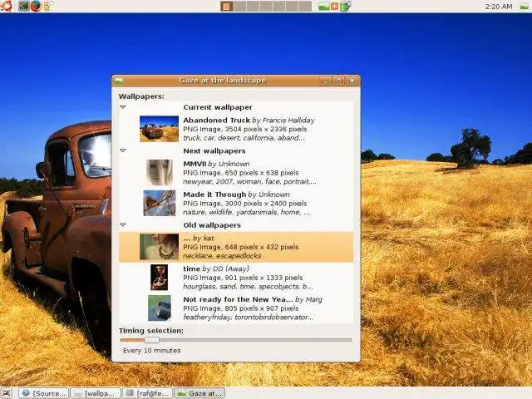
Task: Click the 'Every 10 minutes' label
Action: click(x=151, y=351)
